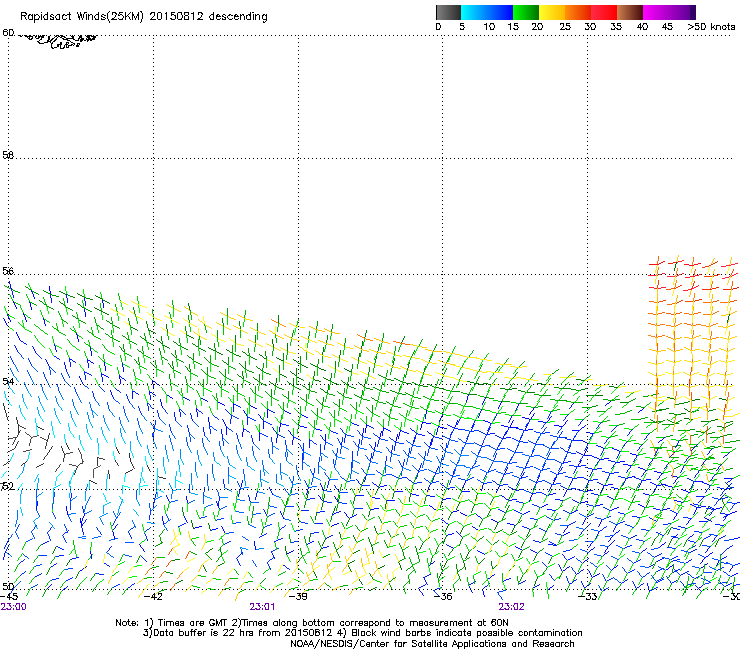Click the magenta-purple 40-50 knots swatch

tap(669, 12)
